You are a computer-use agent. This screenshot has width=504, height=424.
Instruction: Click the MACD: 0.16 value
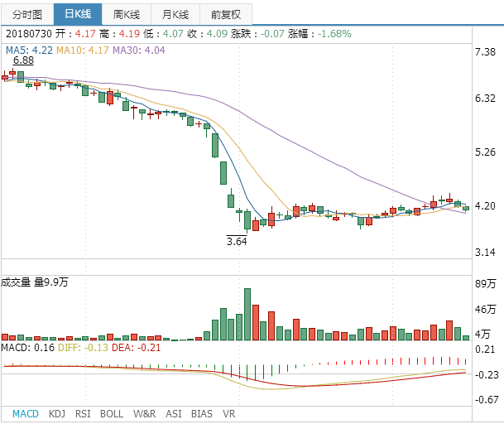click(28, 348)
